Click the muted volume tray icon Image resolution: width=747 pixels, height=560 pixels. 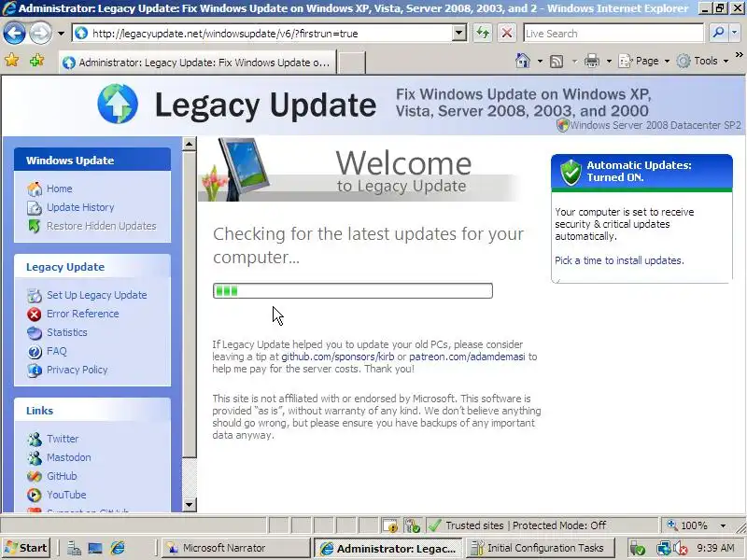tap(682, 549)
